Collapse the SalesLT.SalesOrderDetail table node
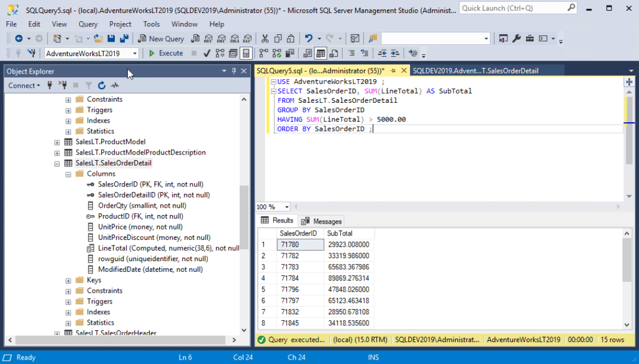The height and width of the screenshot is (364, 639). (x=57, y=163)
